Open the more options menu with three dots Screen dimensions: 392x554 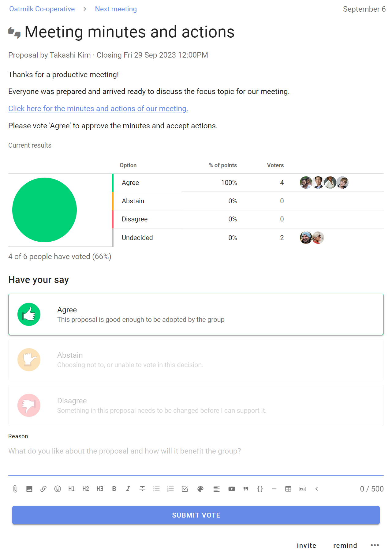(375, 545)
